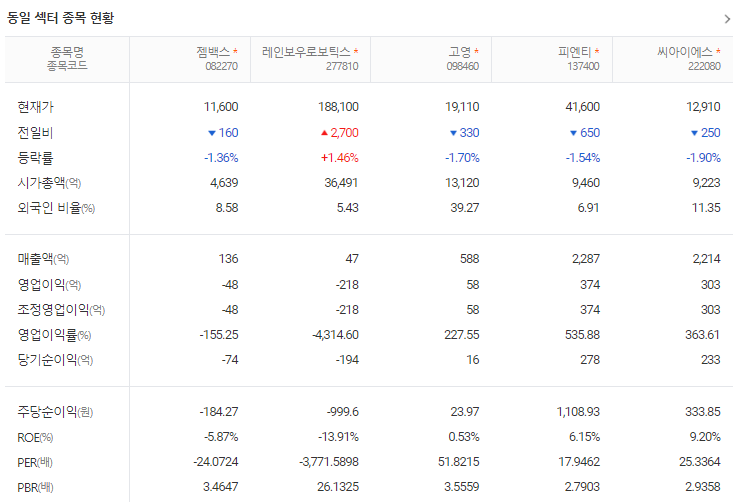Screen dimensions: 733x502
Task: Select the 종목명 종목코드 header cell
Action: (67, 59)
